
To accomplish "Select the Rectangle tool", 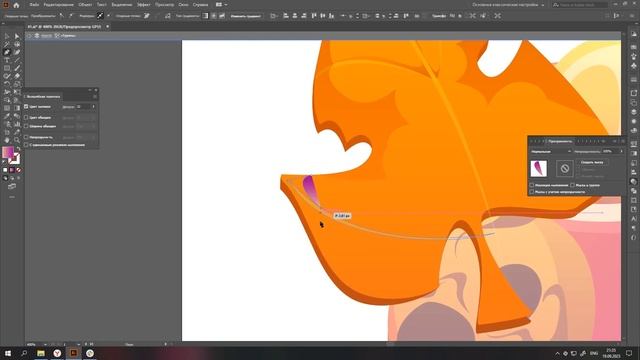I will point(7,68).
